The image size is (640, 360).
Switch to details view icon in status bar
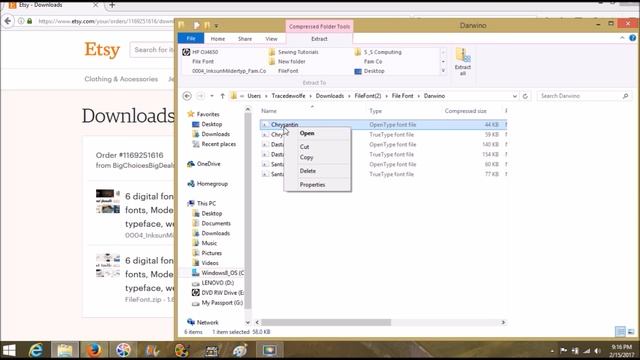point(620,332)
